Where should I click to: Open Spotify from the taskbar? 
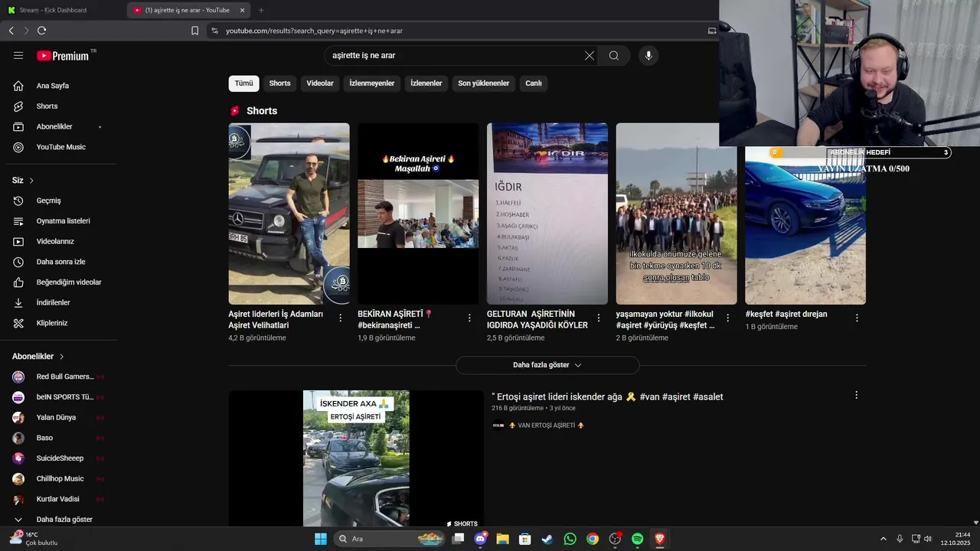[637, 539]
